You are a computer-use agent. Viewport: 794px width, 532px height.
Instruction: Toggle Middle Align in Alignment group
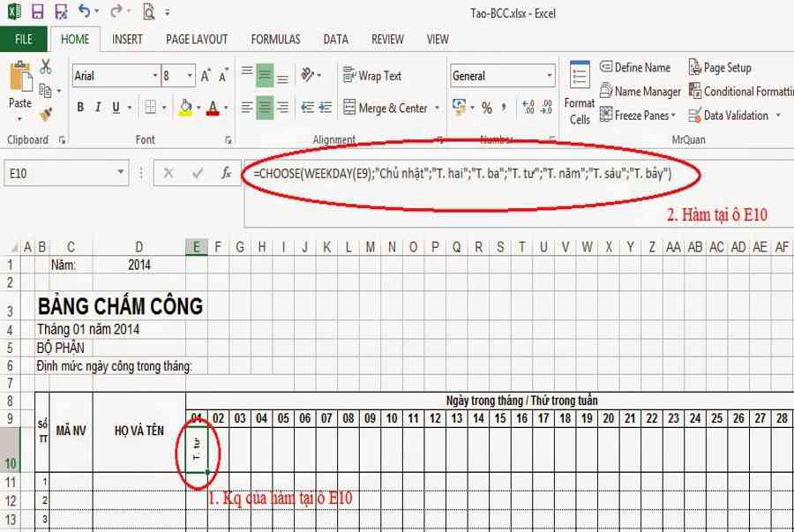coord(265,75)
